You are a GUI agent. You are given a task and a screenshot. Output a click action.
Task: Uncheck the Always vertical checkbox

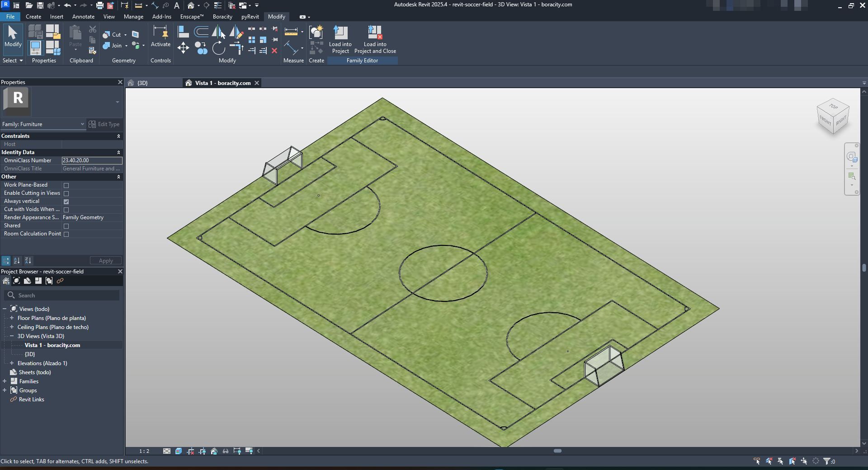point(66,202)
